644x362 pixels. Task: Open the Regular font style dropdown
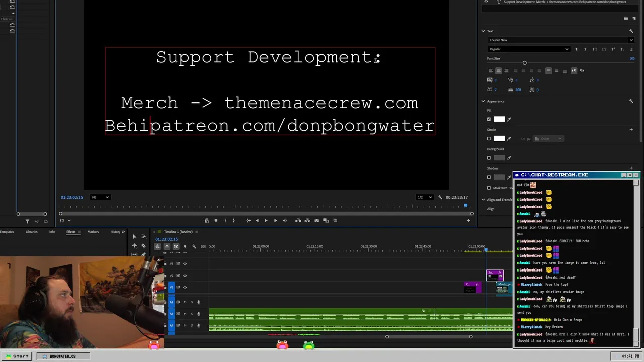528,49
